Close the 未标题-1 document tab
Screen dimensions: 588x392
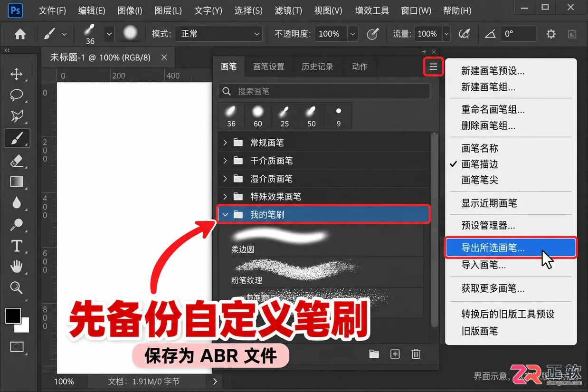(164, 57)
